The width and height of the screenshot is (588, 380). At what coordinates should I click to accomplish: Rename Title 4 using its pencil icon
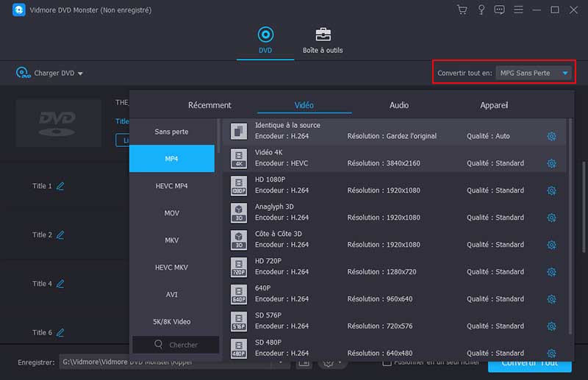[x=60, y=284]
